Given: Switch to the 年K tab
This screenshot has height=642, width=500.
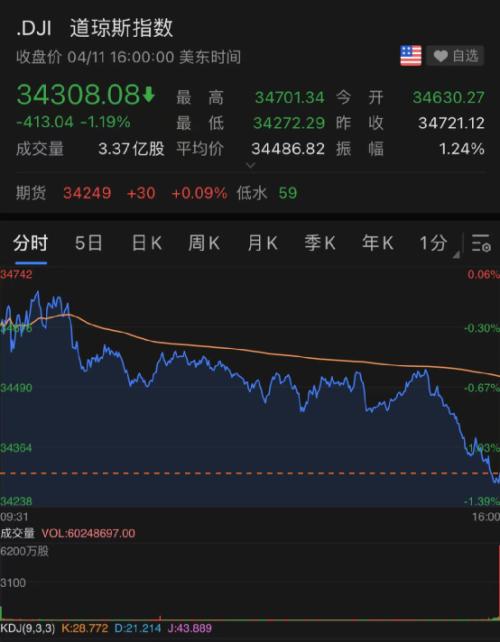Looking at the screenshot, I should (378, 244).
